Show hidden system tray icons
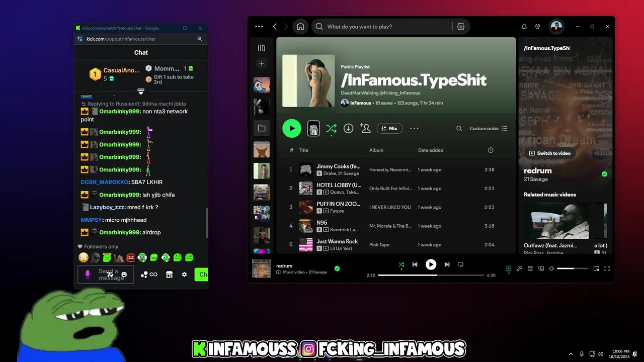The width and height of the screenshot is (644, 362). click(571, 354)
